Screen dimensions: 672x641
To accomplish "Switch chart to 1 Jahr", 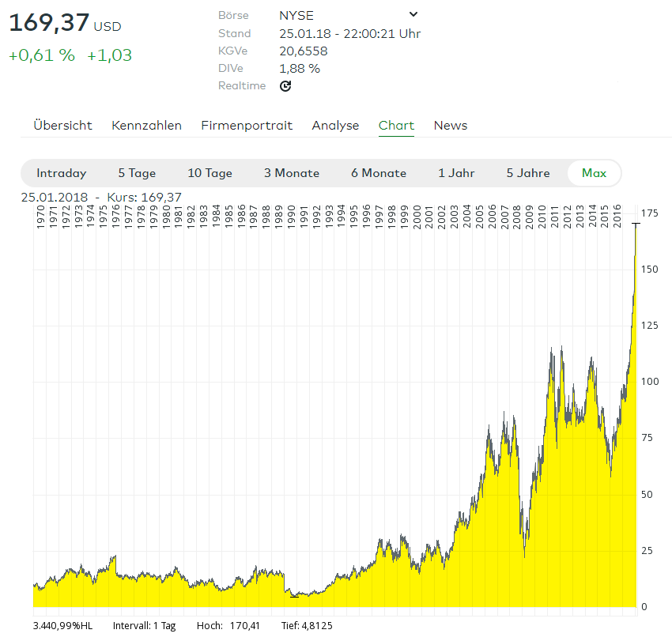I will point(456,173).
